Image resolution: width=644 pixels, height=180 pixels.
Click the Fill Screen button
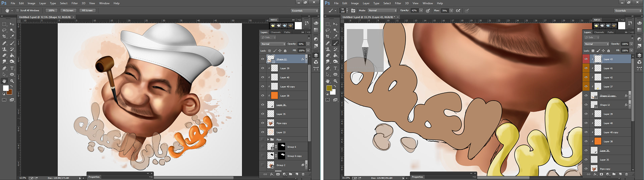(x=87, y=10)
